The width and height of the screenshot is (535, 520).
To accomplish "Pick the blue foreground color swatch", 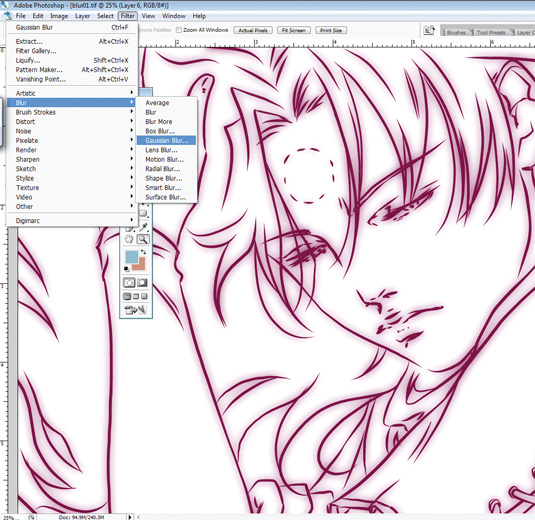I will click(131, 257).
